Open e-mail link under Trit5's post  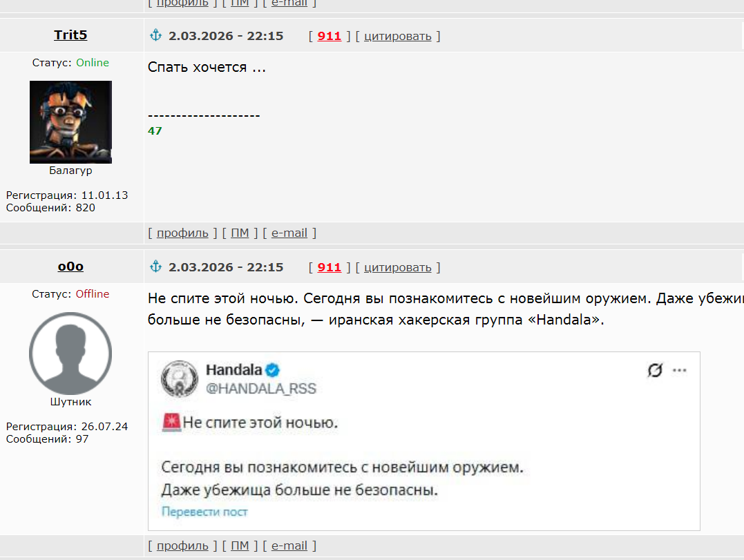tap(289, 233)
